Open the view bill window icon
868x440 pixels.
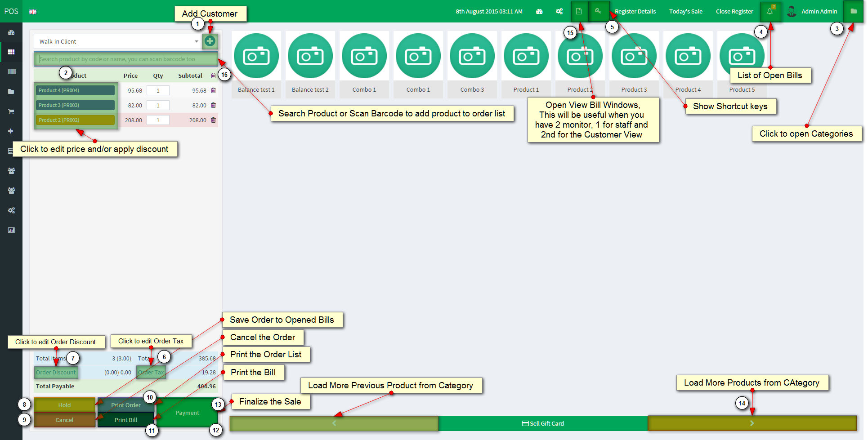[x=579, y=11]
